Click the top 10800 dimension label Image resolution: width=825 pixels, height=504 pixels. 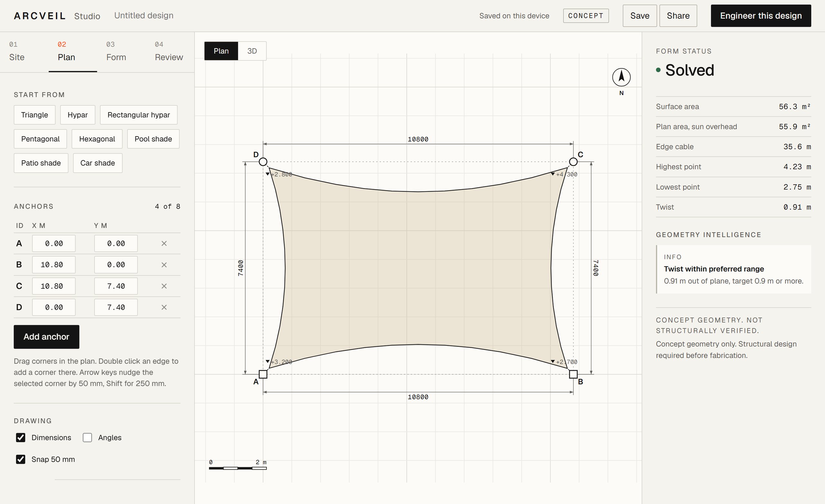coord(418,139)
